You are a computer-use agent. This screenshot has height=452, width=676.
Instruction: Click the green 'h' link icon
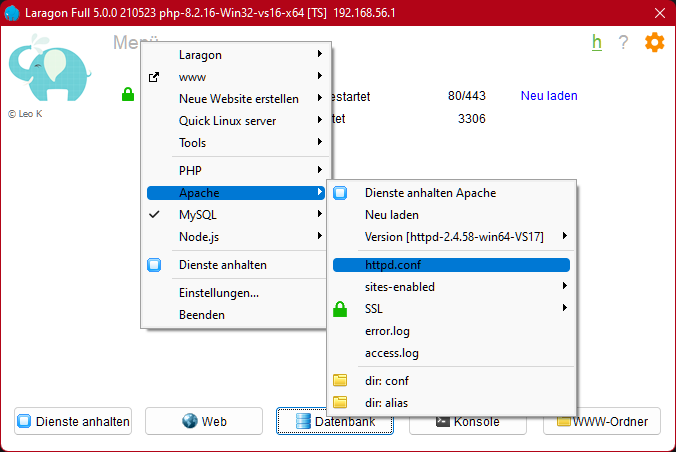[x=597, y=42]
